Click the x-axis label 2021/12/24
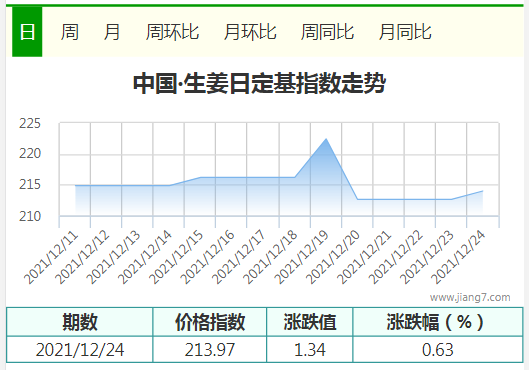Image resolution: width=529 pixels, height=370 pixels. point(458,258)
